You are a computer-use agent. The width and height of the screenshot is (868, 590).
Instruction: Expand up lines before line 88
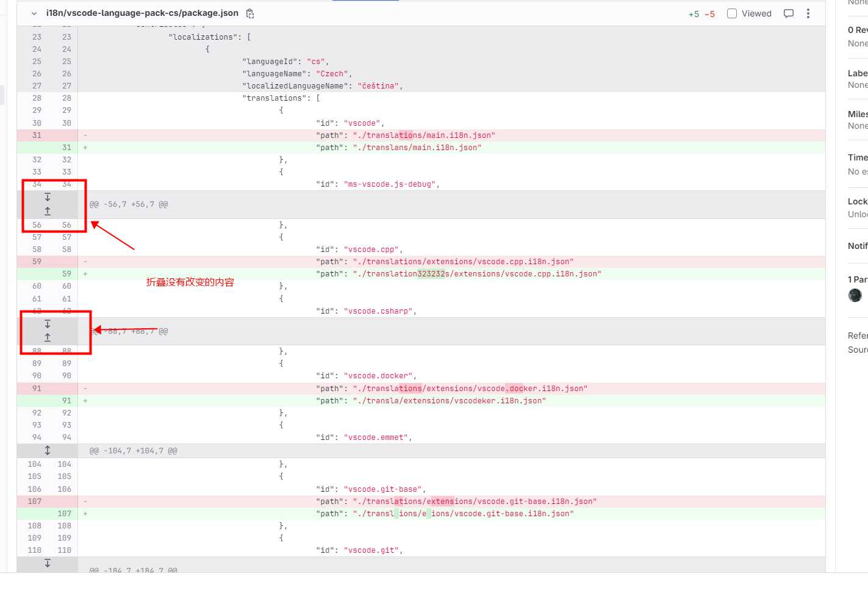48,337
